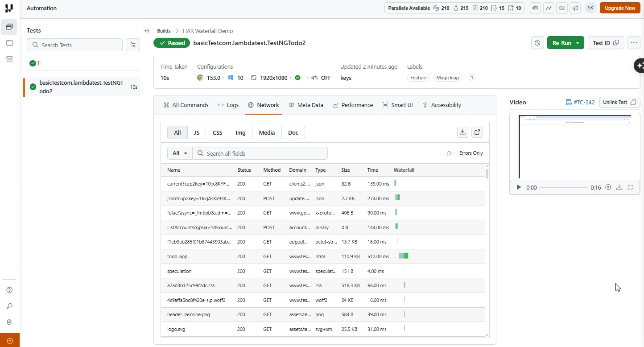This screenshot has height=347, width=644.
Task: Filter network requests by Media
Action: (267, 132)
